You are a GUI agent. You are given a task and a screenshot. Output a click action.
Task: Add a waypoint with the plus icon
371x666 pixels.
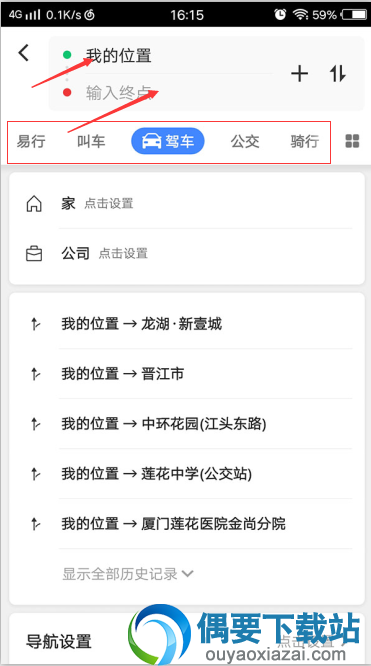coord(300,74)
